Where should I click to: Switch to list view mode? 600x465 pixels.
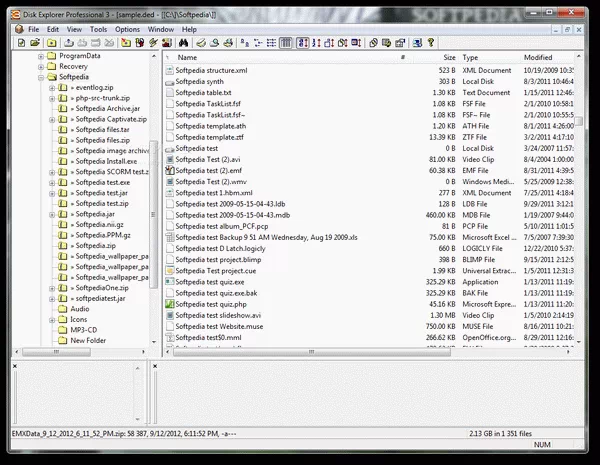pyautogui.click(x=272, y=43)
